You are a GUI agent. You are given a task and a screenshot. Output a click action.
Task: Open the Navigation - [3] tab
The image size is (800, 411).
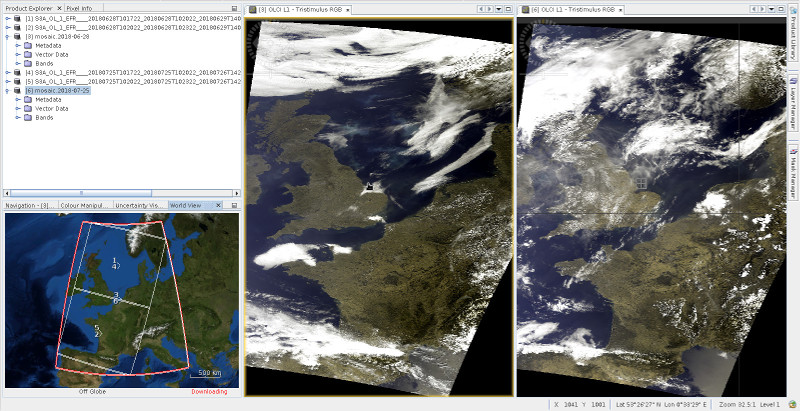click(x=30, y=206)
